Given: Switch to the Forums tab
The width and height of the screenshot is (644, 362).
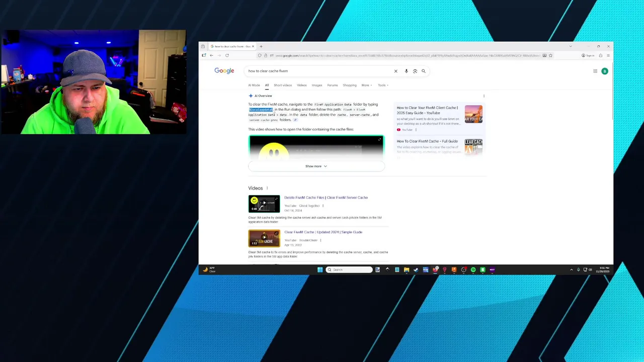Looking at the screenshot, I should 333,85.
